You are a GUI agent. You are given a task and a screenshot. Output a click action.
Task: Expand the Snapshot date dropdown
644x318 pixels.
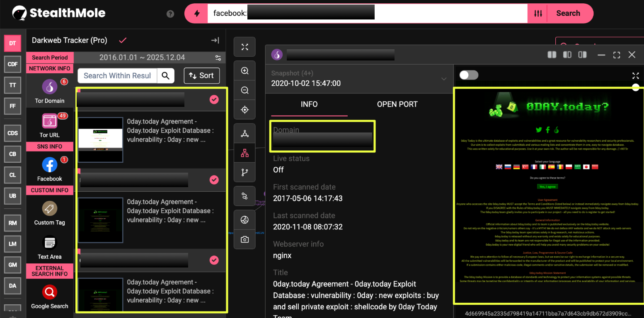pos(444,79)
